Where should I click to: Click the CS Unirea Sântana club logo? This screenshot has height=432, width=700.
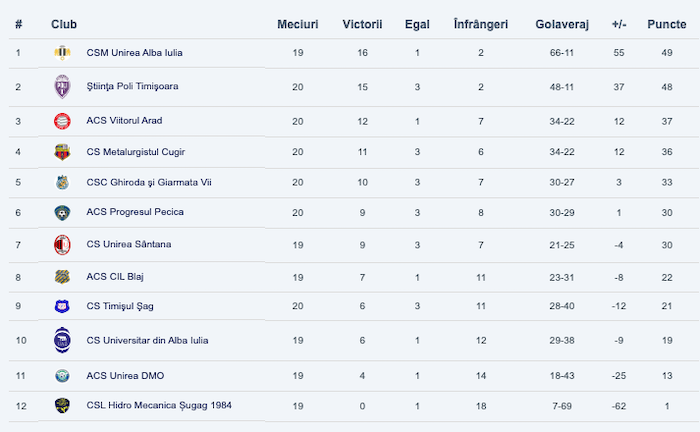[x=62, y=245]
